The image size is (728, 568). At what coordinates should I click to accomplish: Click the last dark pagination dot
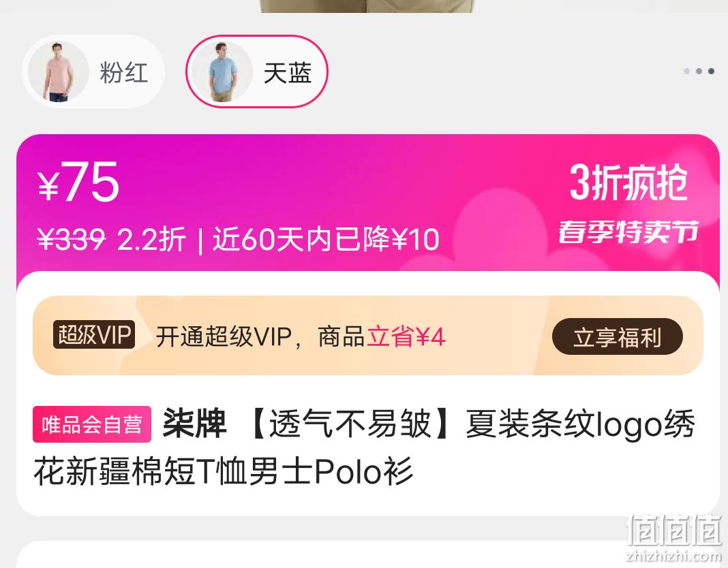(711, 71)
